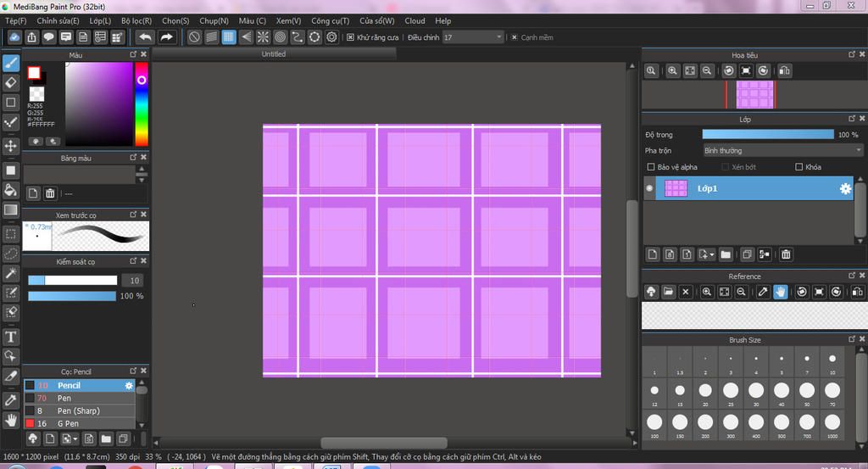This screenshot has height=469, width=868.
Task: Select the rectangular Select tool
Action: (10, 234)
